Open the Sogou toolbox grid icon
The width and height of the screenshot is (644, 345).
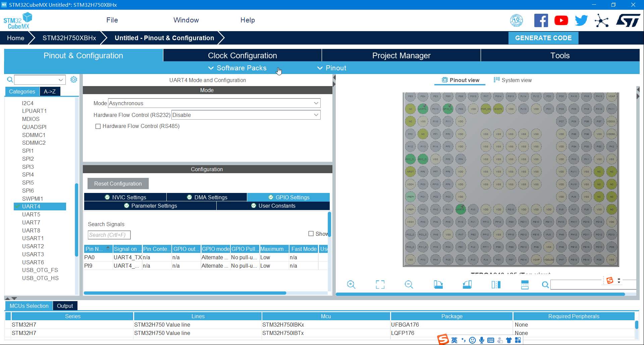[x=518, y=340]
